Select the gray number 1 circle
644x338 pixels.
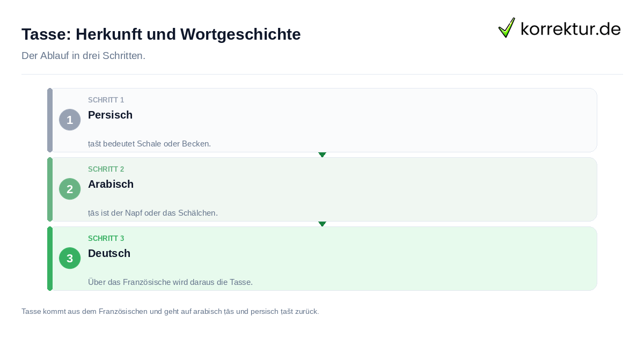pos(70,120)
